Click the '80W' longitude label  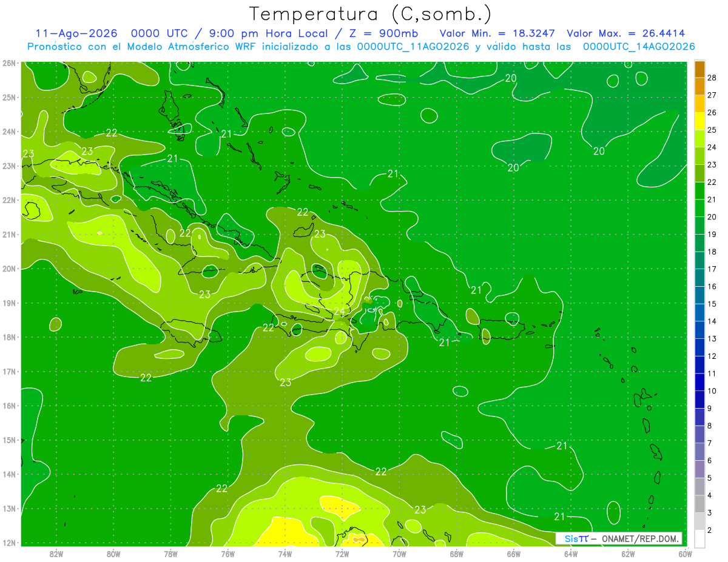point(113,553)
